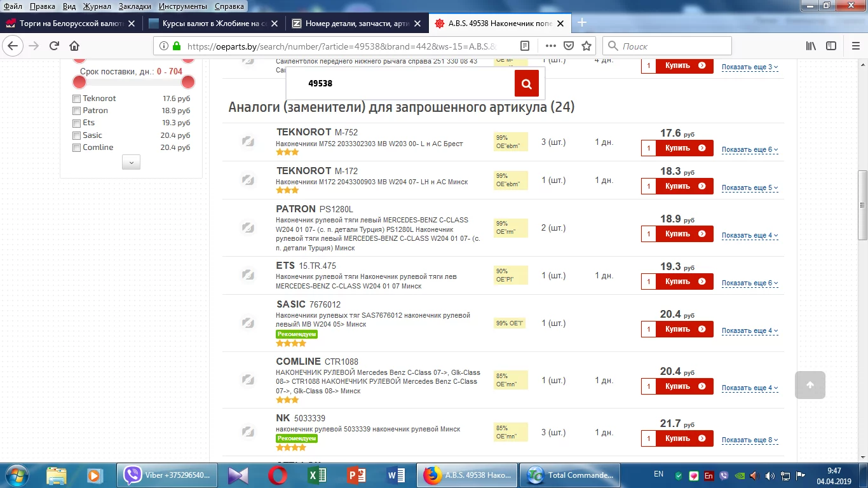
Task: Open the Закладки menu
Action: point(133,6)
